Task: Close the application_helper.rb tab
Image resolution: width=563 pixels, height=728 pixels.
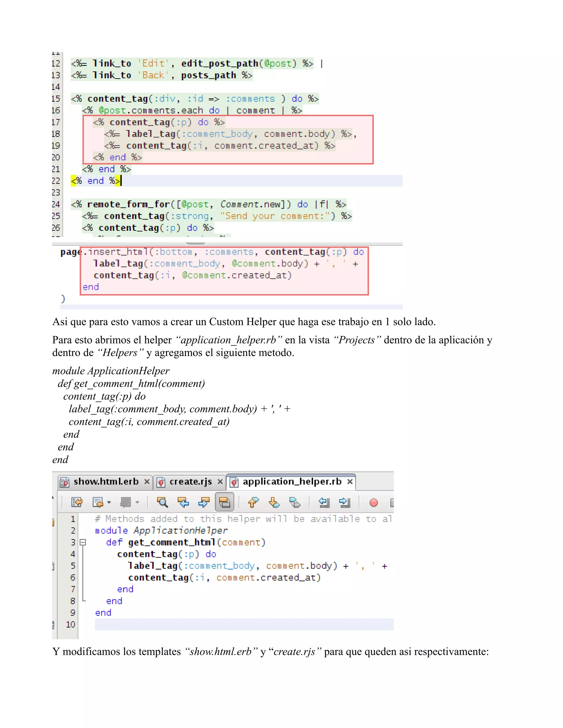Action: (350, 482)
